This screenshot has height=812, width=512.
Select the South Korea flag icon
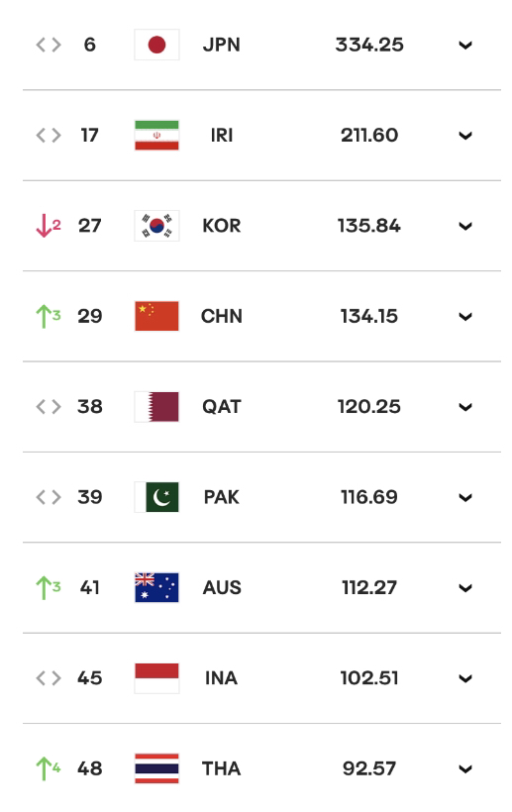156,226
